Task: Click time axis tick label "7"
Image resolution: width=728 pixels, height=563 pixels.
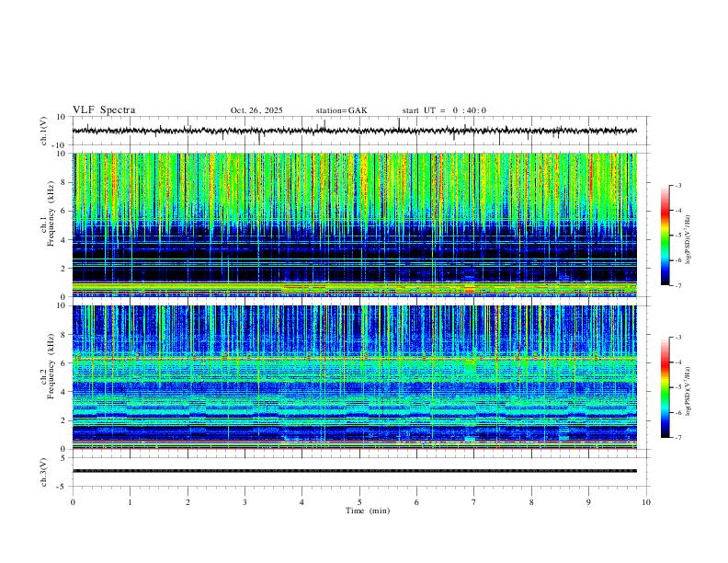Action: click(474, 502)
